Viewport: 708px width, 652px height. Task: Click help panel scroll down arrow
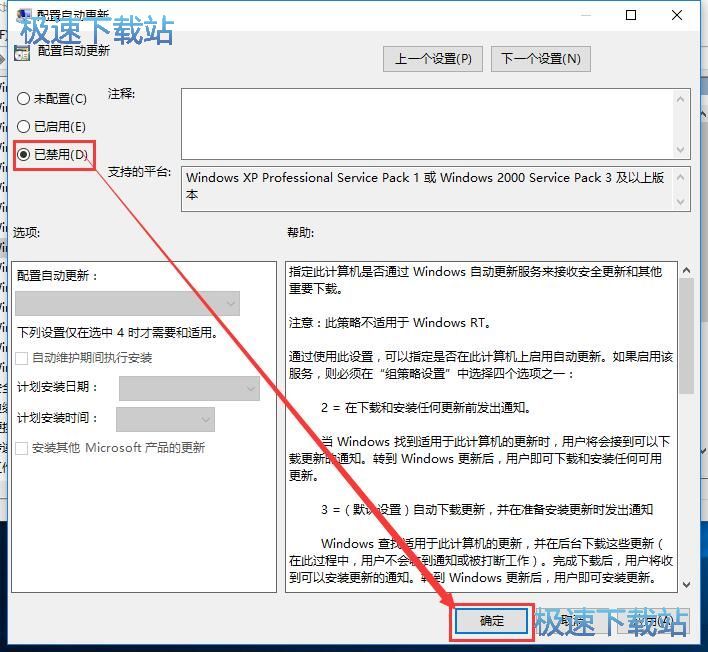click(686, 585)
